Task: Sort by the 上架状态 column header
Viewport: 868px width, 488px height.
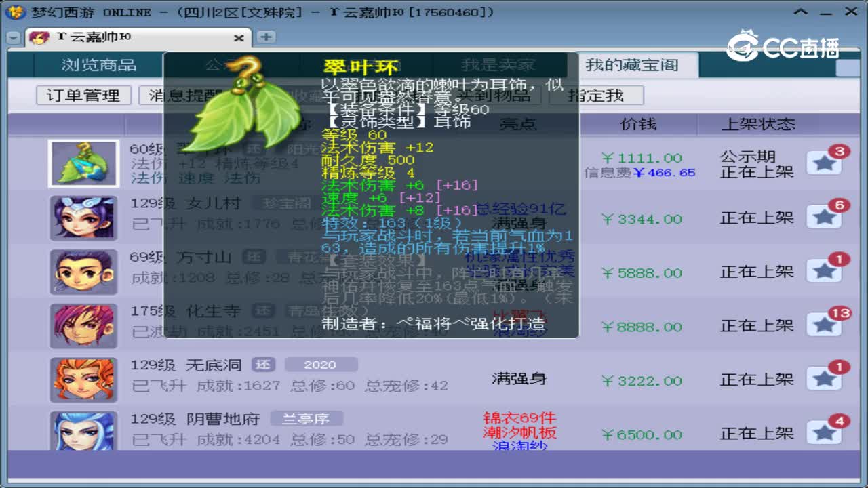Action: pos(758,124)
